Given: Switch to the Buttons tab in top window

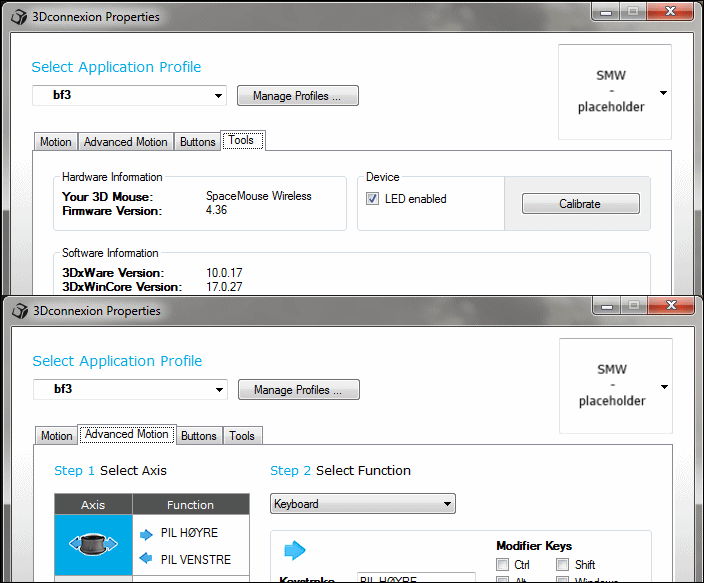Looking at the screenshot, I should pos(198,142).
